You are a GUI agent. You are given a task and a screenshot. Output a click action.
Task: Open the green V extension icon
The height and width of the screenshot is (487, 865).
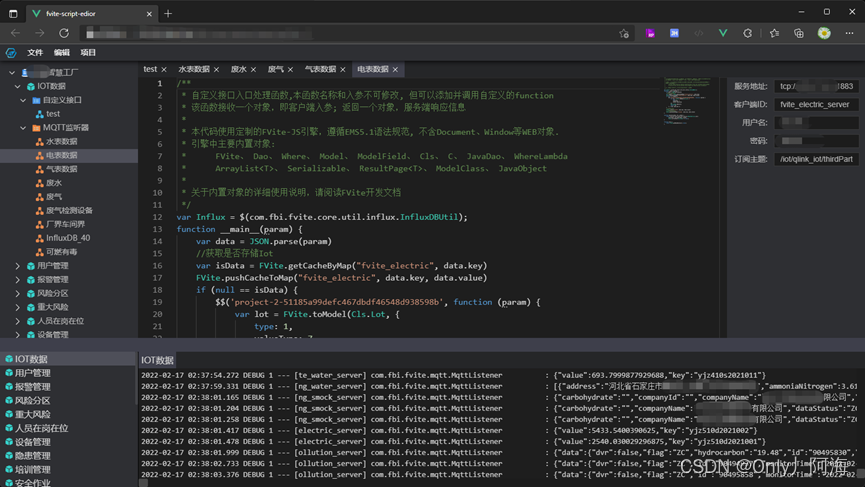723,33
